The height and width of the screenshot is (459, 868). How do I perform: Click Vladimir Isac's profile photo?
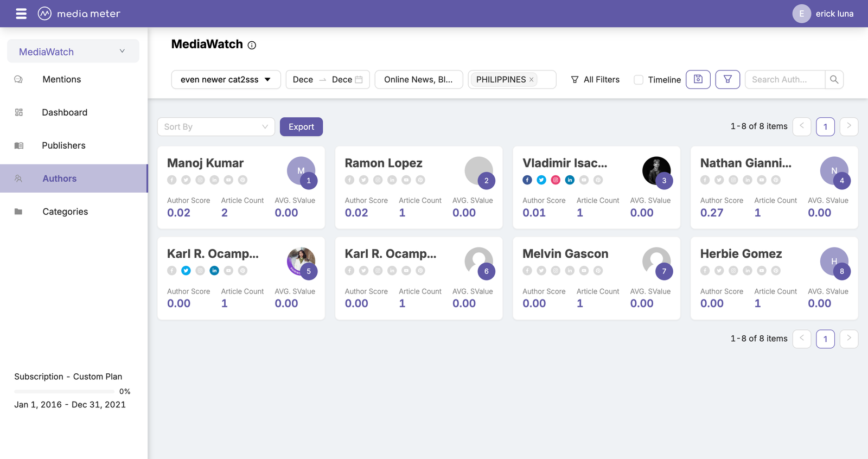(656, 171)
